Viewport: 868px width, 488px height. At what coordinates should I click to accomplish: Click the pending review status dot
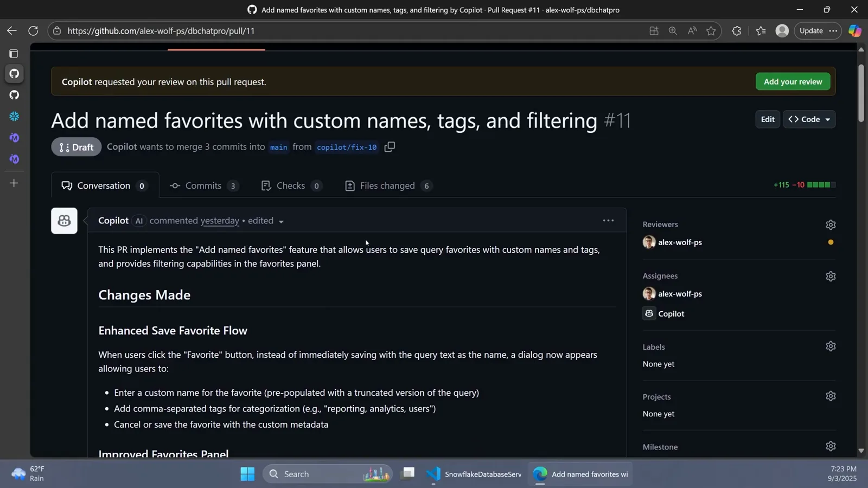tap(831, 242)
